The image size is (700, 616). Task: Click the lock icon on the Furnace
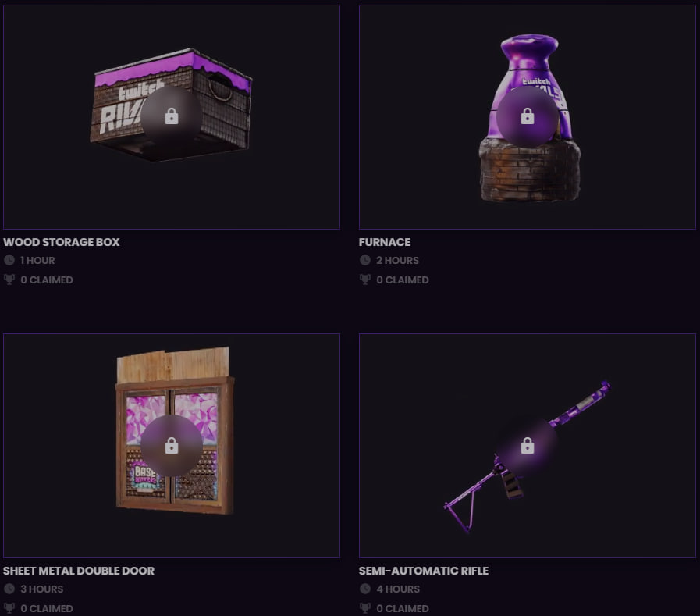point(528,116)
